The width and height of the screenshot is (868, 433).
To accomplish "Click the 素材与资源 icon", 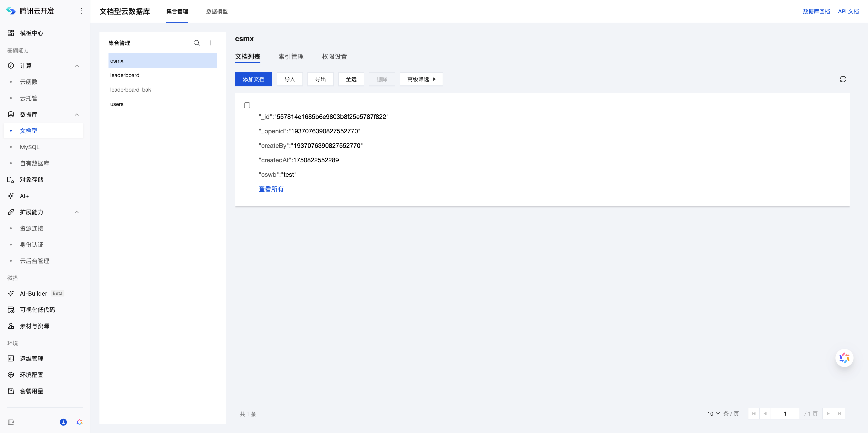I will click(11, 326).
